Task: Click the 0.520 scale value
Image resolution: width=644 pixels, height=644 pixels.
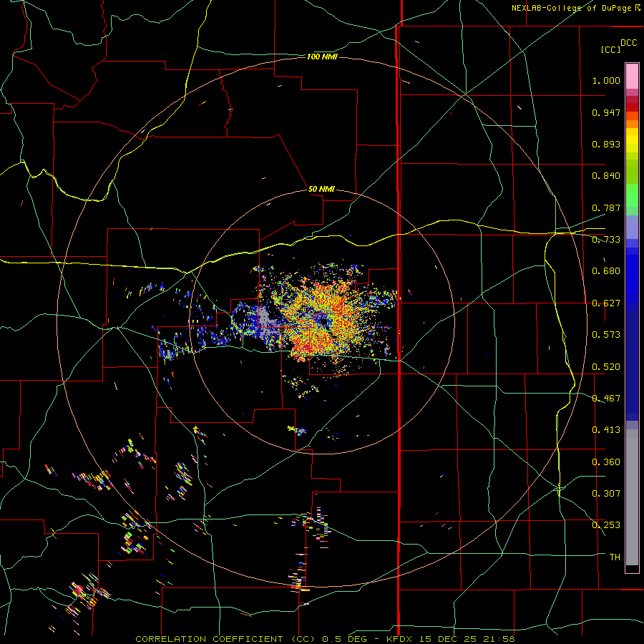Action: [606, 367]
